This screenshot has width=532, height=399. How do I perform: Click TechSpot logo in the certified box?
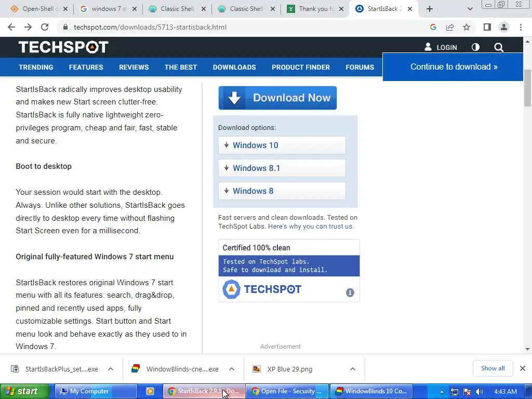click(262, 289)
